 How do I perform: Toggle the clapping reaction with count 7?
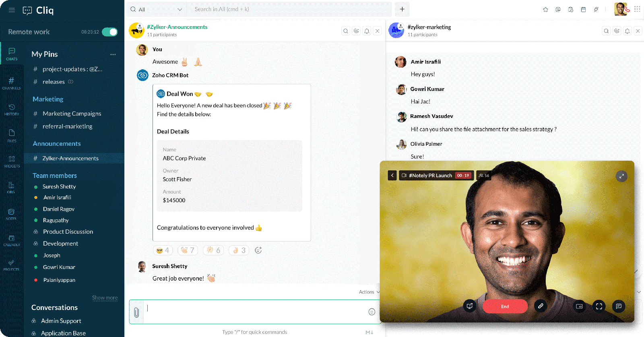click(x=188, y=250)
